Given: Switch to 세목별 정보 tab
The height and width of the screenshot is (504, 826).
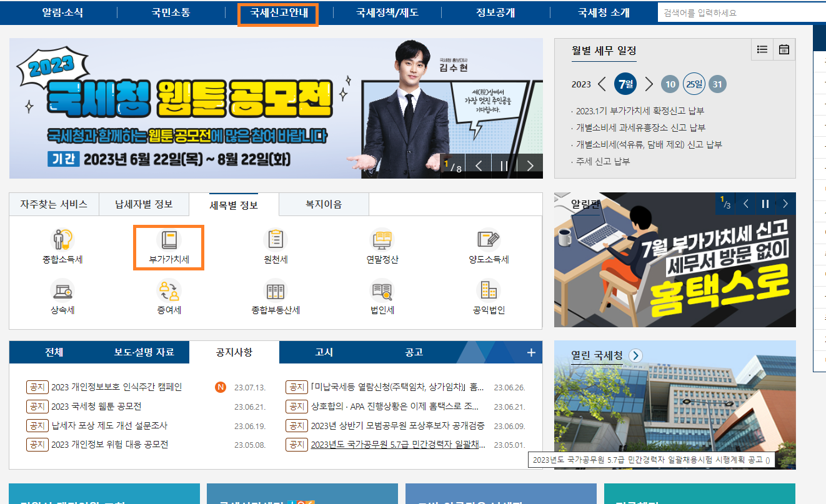Looking at the screenshot, I should (x=234, y=204).
